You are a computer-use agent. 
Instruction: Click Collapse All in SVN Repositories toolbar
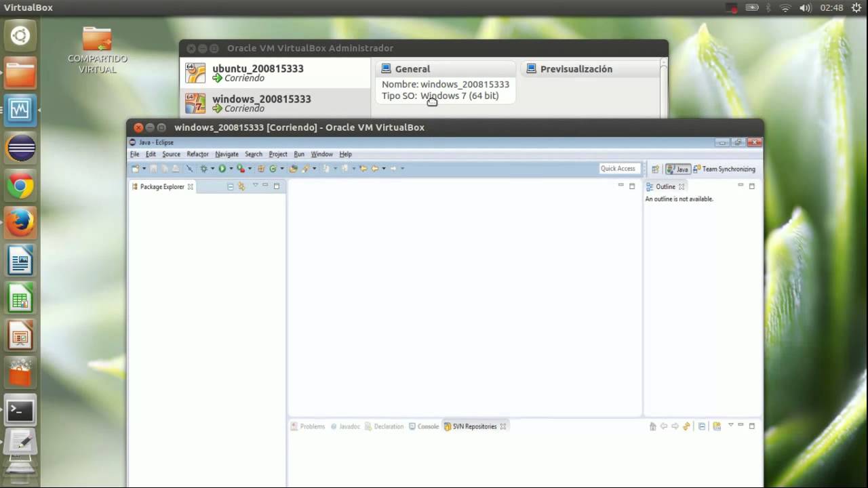(702, 426)
